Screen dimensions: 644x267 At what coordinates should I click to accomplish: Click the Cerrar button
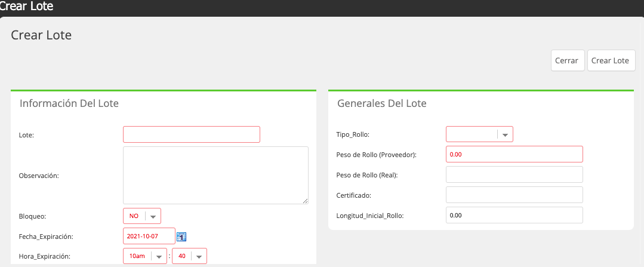pyautogui.click(x=568, y=61)
